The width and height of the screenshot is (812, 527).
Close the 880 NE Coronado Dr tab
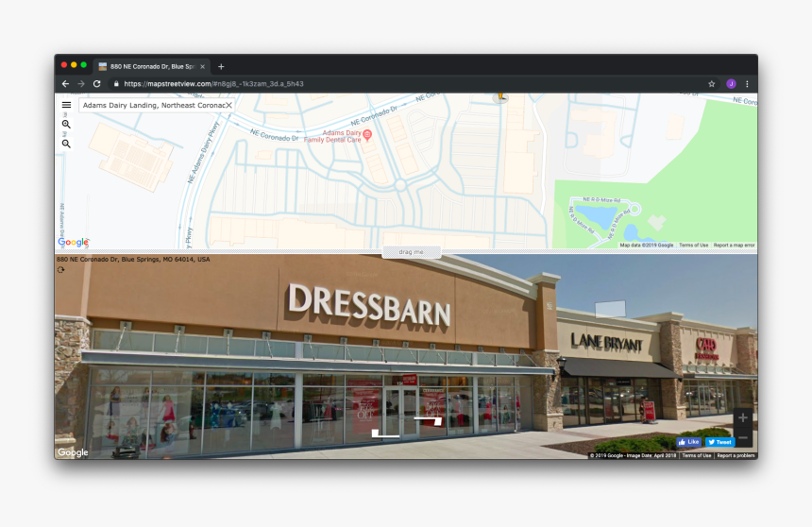point(202,66)
